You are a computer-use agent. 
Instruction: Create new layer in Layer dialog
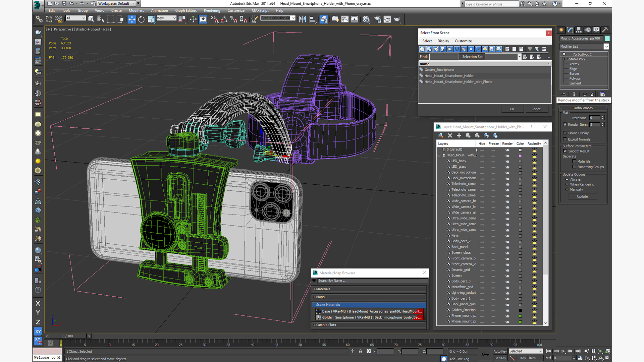[441, 135]
